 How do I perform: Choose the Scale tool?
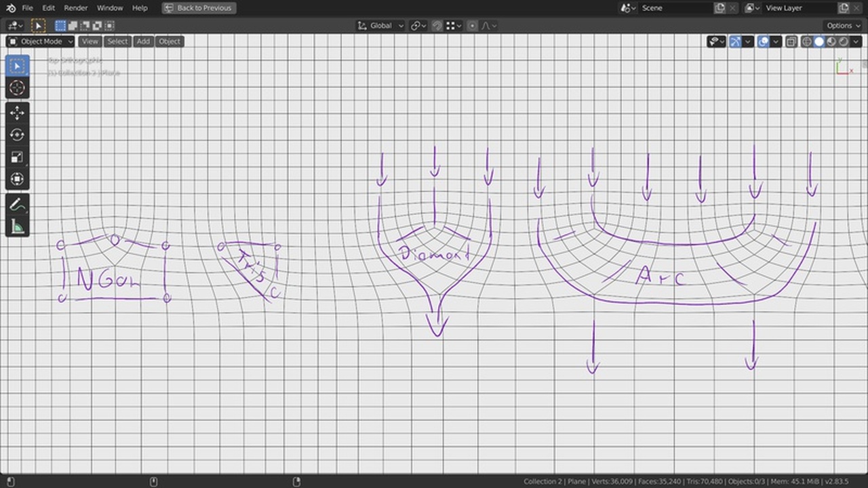point(17,157)
